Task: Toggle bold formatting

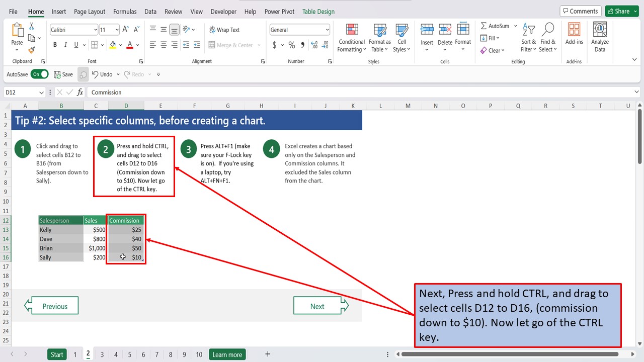Action: pyautogui.click(x=55, y=45)
